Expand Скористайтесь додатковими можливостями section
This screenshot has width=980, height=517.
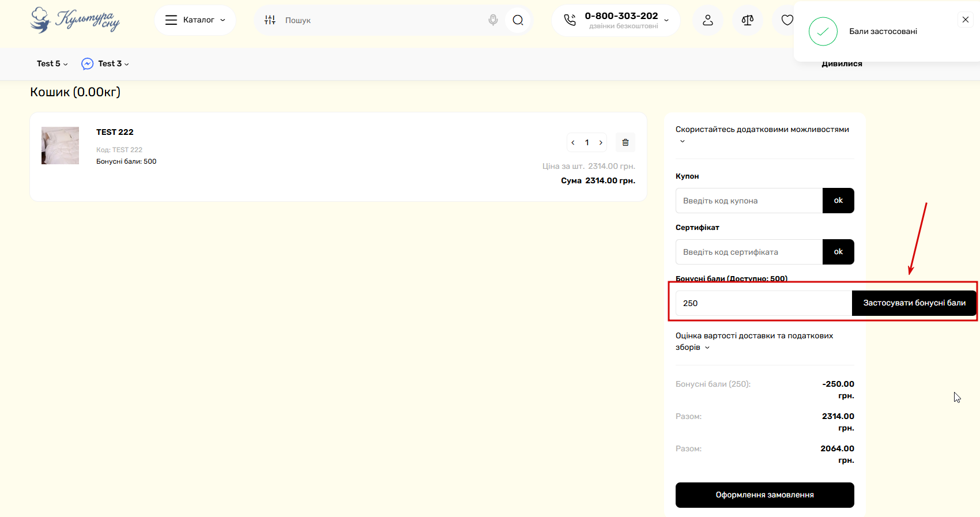(762, 135)
